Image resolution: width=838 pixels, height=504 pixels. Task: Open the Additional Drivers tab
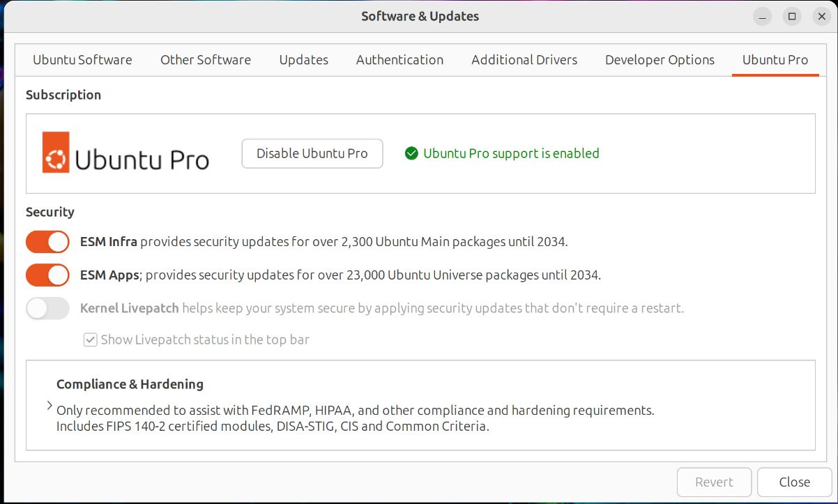[x=524, y=60]
